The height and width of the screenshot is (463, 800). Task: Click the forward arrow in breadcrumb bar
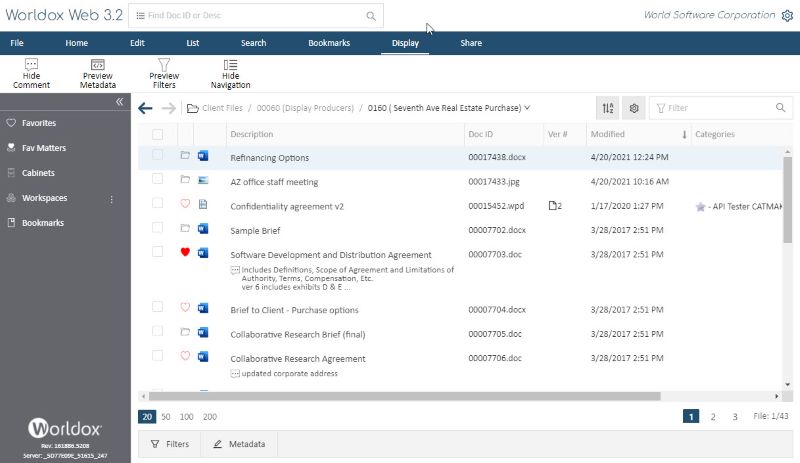click(169, 108)
